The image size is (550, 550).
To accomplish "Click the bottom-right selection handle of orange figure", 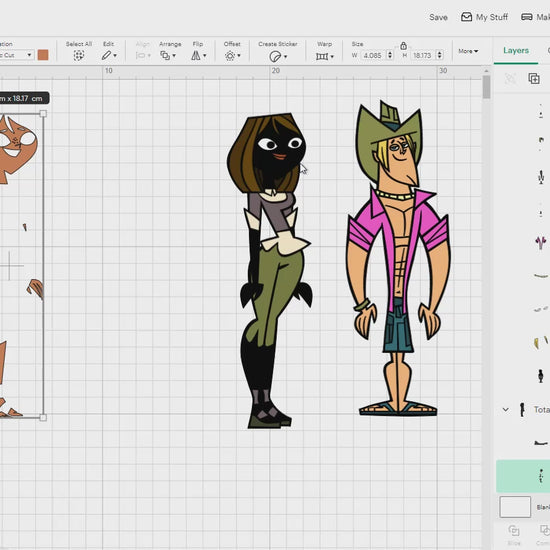I will pyautogui.click(x=43, y=417).
